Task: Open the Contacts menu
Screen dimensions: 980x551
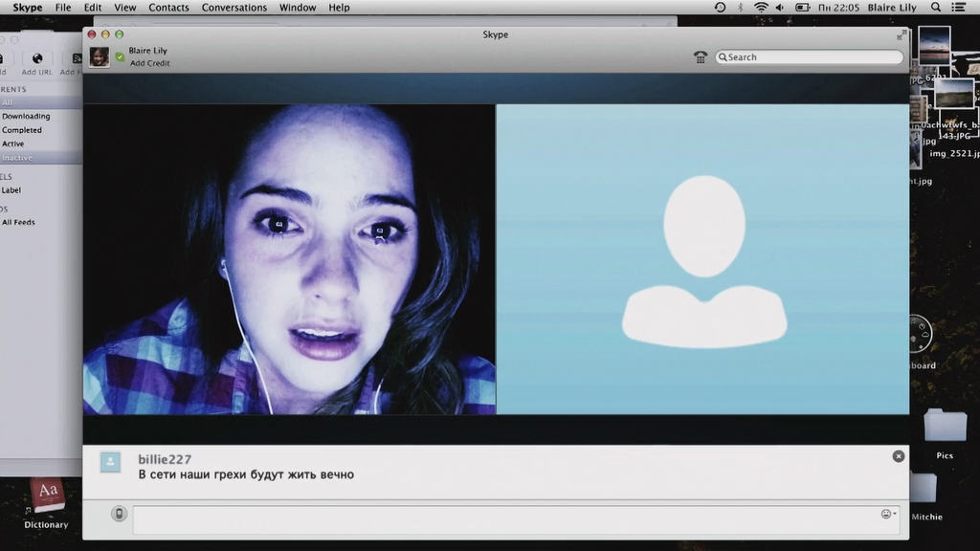Action: 168,8
